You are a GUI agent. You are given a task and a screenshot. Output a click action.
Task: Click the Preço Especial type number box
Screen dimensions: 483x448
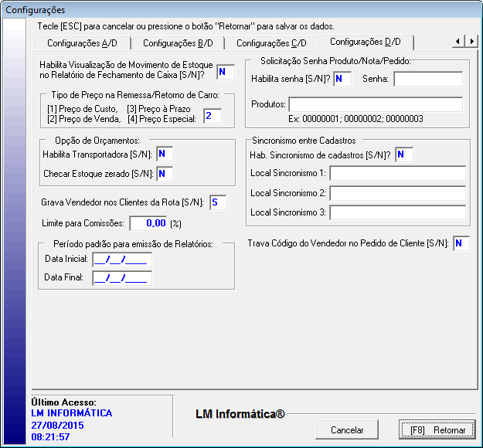(x=212, y=116)
